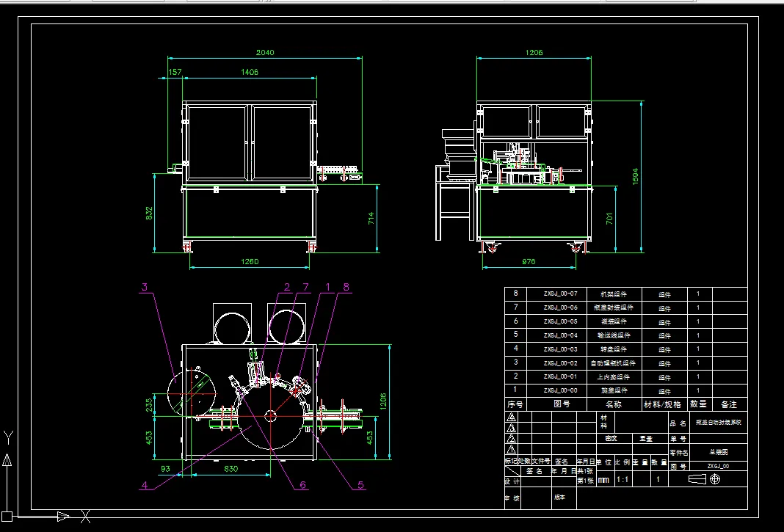Viewport: 784px width, 532px height.
Task: Select the 备注 column header
Action: [729, 404]
